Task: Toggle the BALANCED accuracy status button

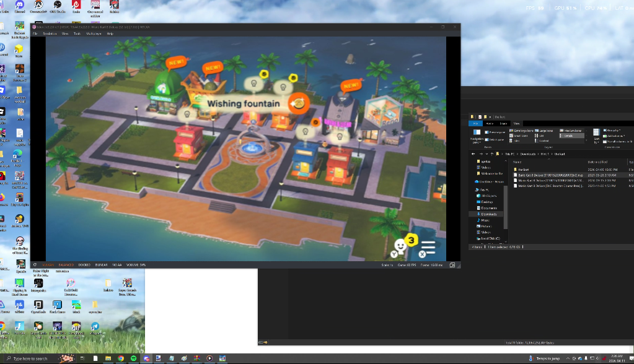Action: tap(66, 265)
